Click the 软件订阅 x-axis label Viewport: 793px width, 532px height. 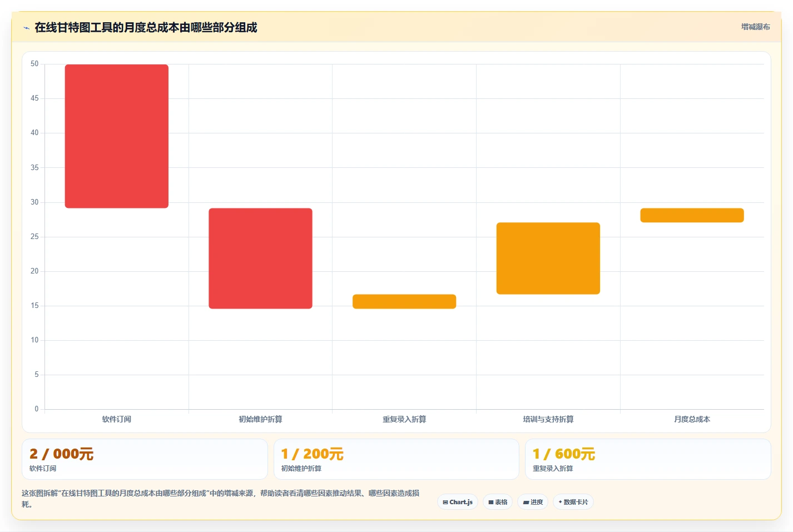pyautogui.click(x=117, y=419)
